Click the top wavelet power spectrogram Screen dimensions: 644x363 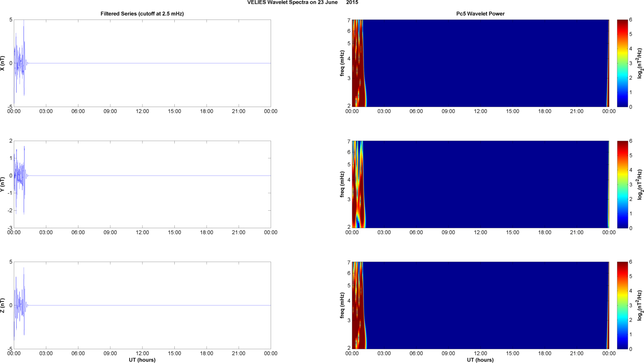[x=480, y=63]
